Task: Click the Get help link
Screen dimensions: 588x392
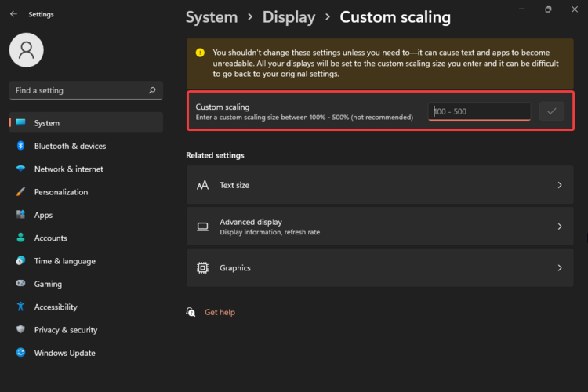Action: [x=220, y=312]
